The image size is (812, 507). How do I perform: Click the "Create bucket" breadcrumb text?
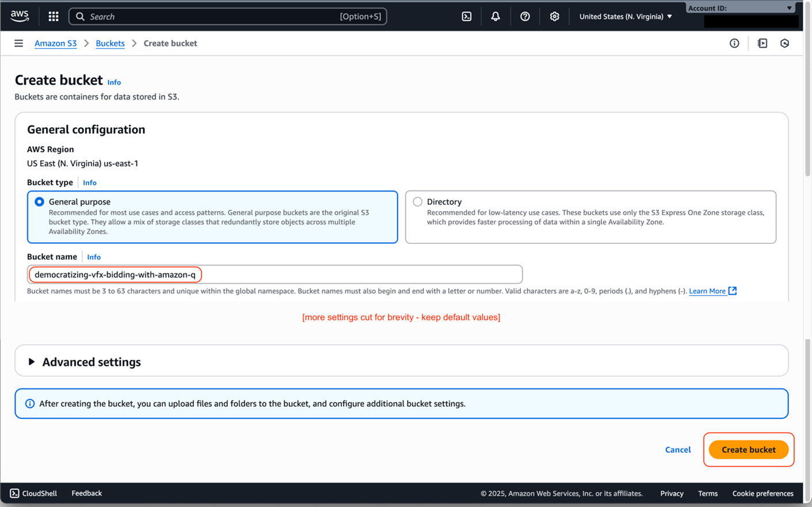170,43
